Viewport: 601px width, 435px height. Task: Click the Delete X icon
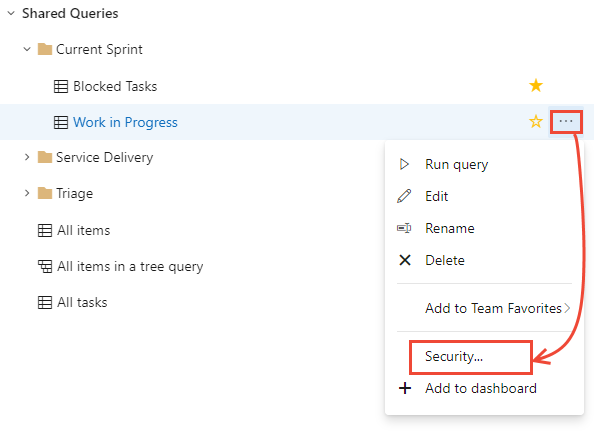405,260
